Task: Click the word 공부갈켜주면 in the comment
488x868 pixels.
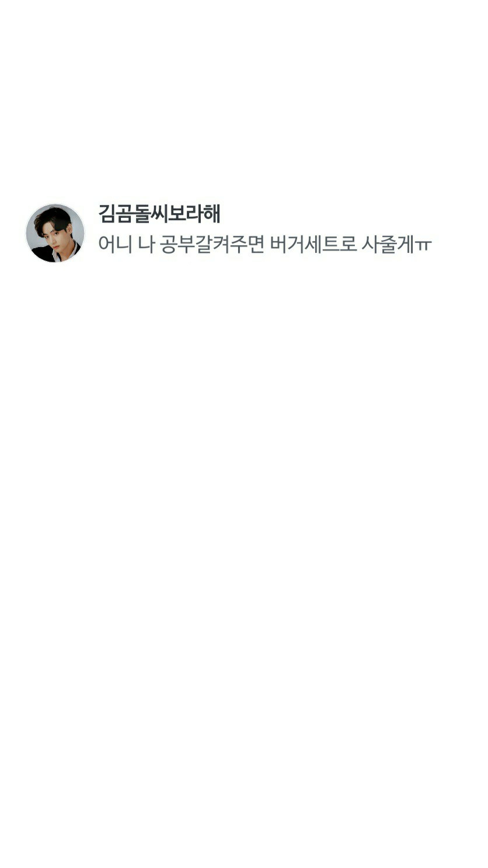Action: [x=212, y=244]
